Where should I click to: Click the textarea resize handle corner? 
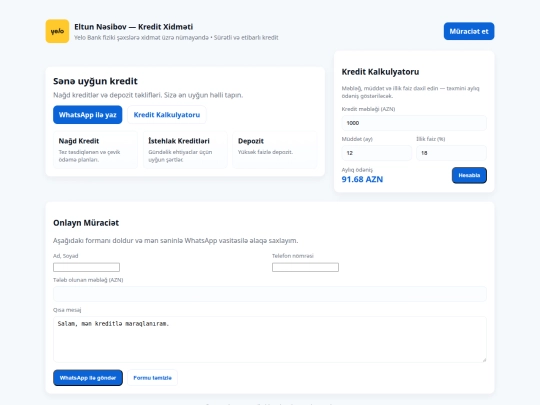tap(484, 360)
